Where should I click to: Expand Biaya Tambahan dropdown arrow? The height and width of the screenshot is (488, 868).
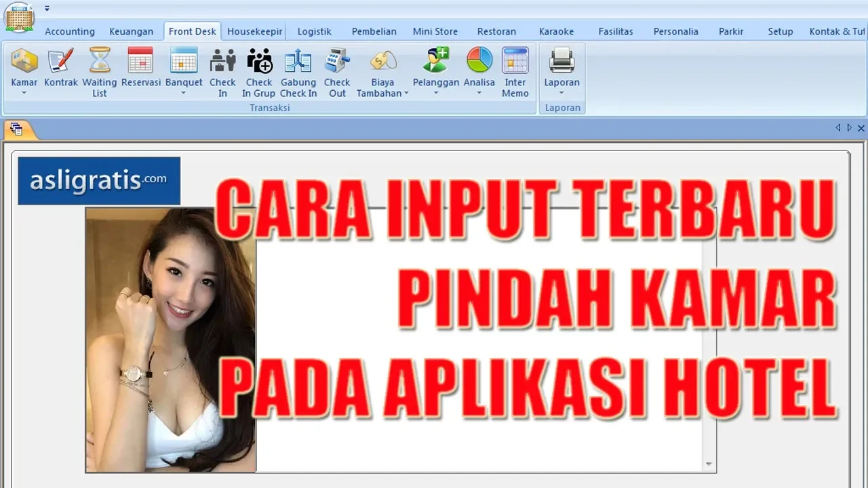pos(406,94)
